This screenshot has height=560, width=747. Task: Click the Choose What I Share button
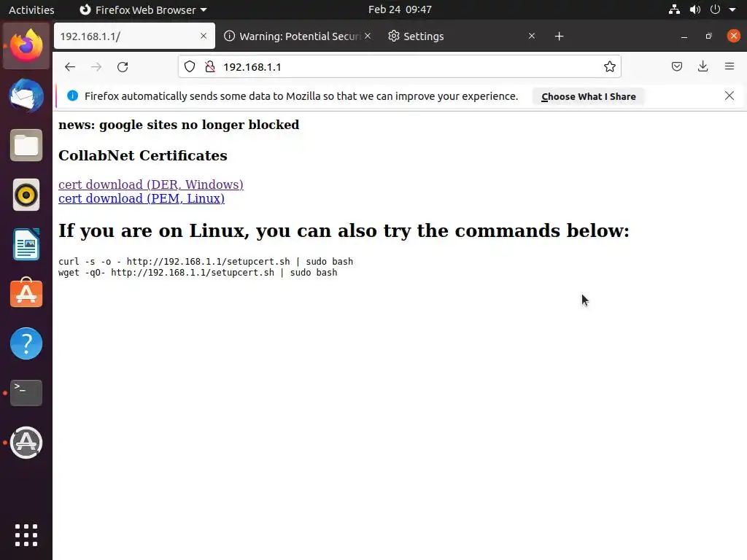(589, 97)
